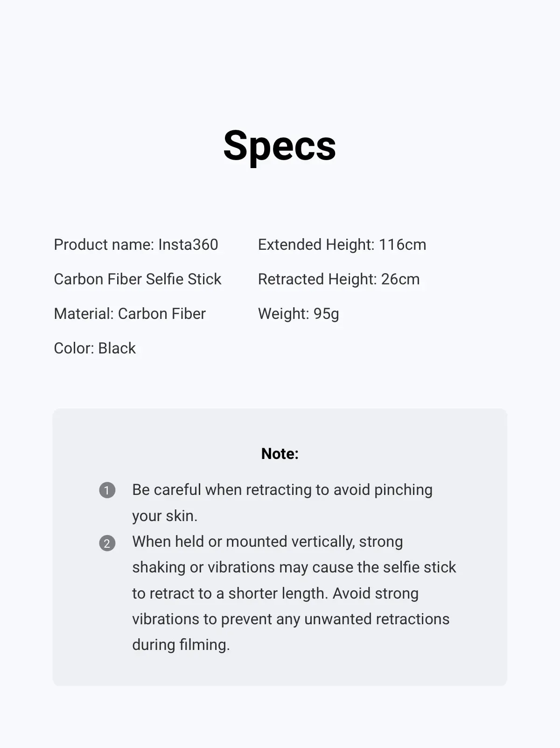The width and height of the screenshot is (560, 748).
Task: Click the word 'Insta360' in product name
Action: pos(188,245)
